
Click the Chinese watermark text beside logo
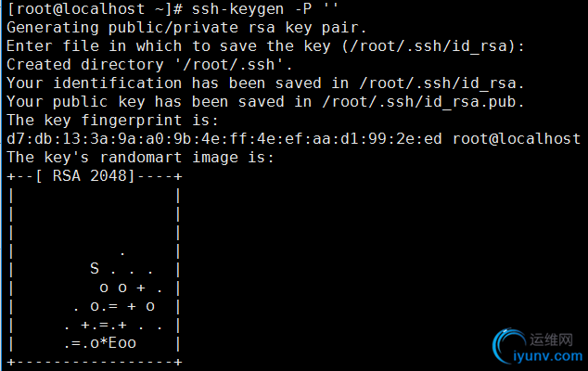pos(551,339)
